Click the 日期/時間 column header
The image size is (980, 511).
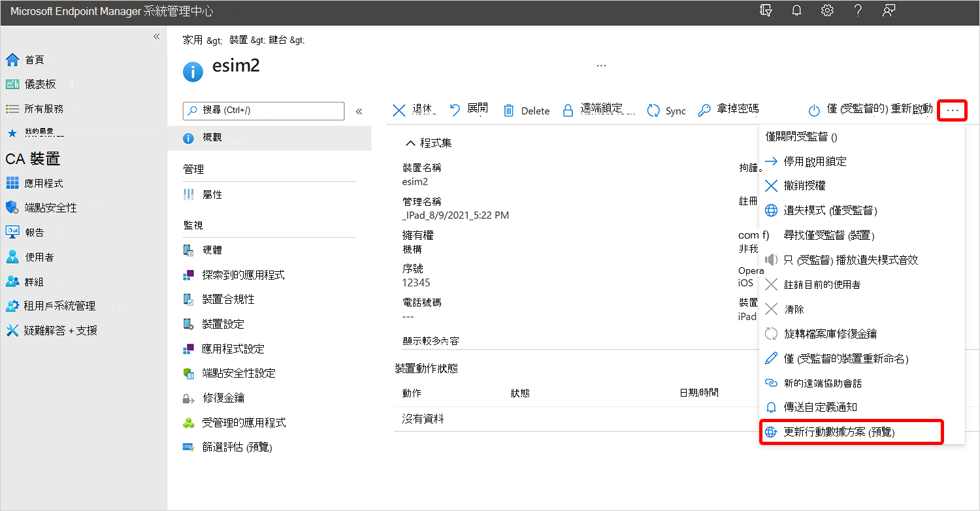click(699, 393)
